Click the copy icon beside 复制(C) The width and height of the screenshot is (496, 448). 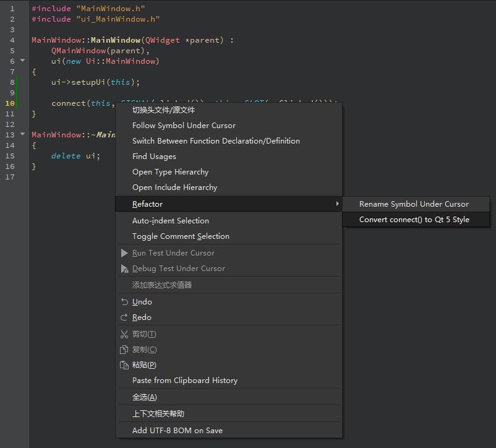click(124, 350)
